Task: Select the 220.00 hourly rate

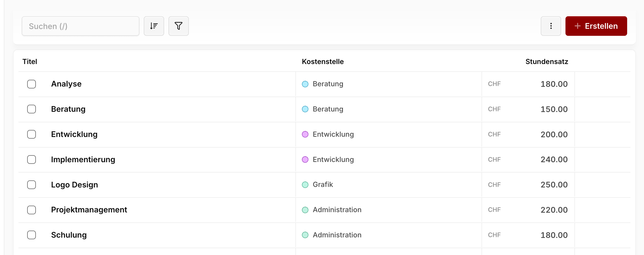Action: coord(554,210)
